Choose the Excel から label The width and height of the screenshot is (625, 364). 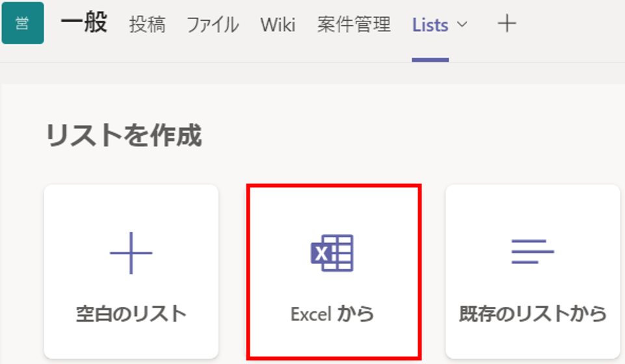(332, 314)
